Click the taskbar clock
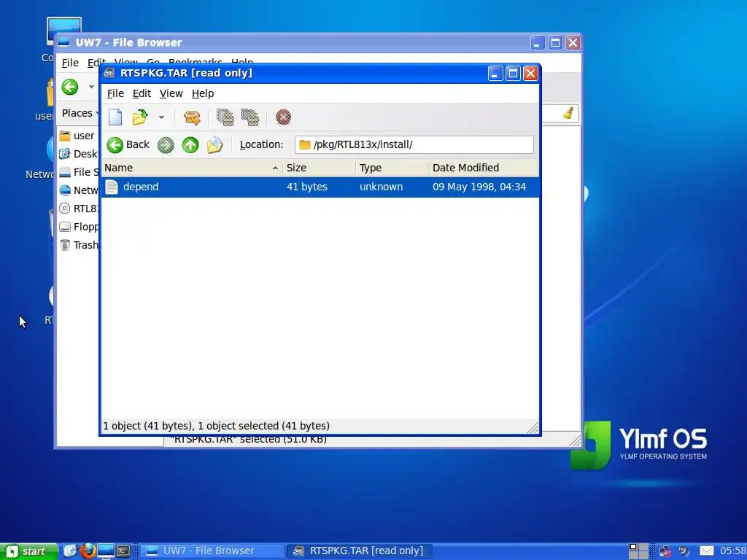This screenshot has height=560, width=747. [x=732, y=551]
